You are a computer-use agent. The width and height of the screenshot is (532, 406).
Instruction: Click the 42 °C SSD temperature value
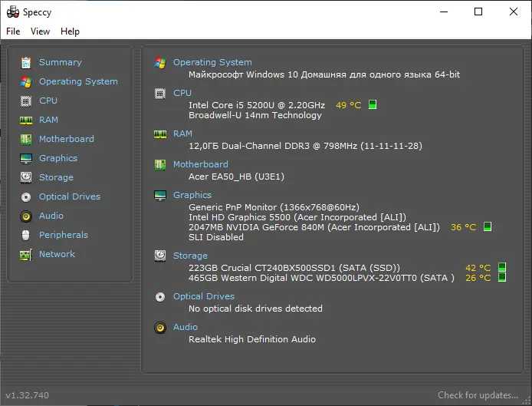click(478, 268)
